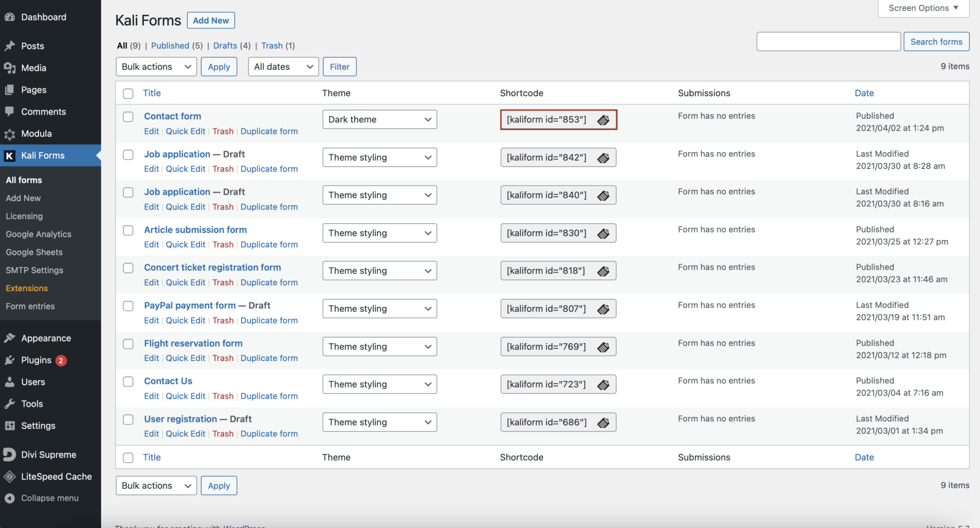Open Form entries submenu item
Image resolution: width=980 pixels, height=528 pixels.
pyautogui.click(x=30, y=306)
